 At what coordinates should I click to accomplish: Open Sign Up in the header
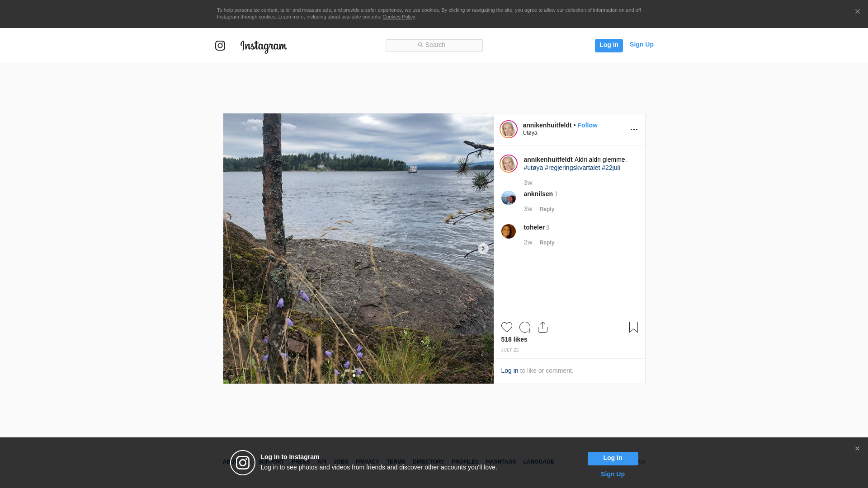pyautogui.click(x=641, y=44)
